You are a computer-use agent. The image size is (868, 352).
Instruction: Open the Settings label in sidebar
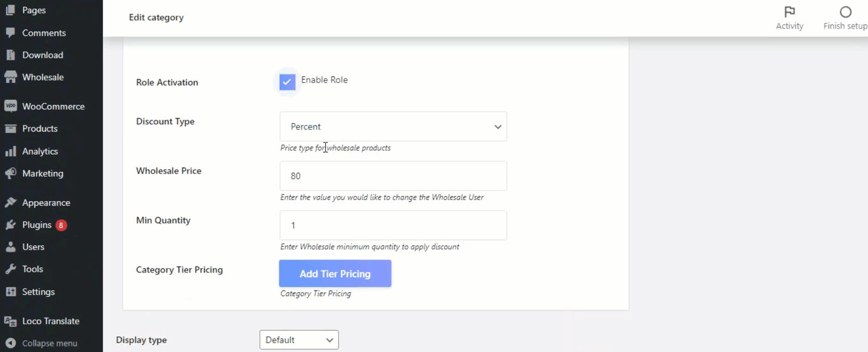(x=38, y=292)
